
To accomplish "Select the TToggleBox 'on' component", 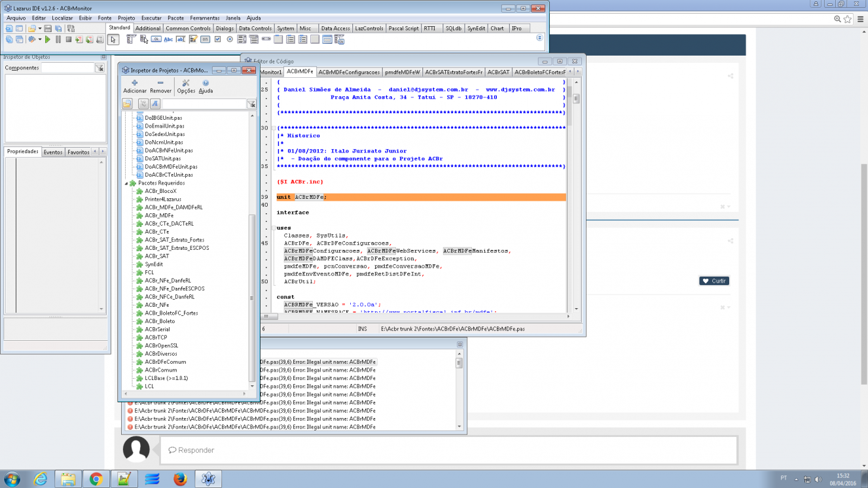I will tap(205, 39).
